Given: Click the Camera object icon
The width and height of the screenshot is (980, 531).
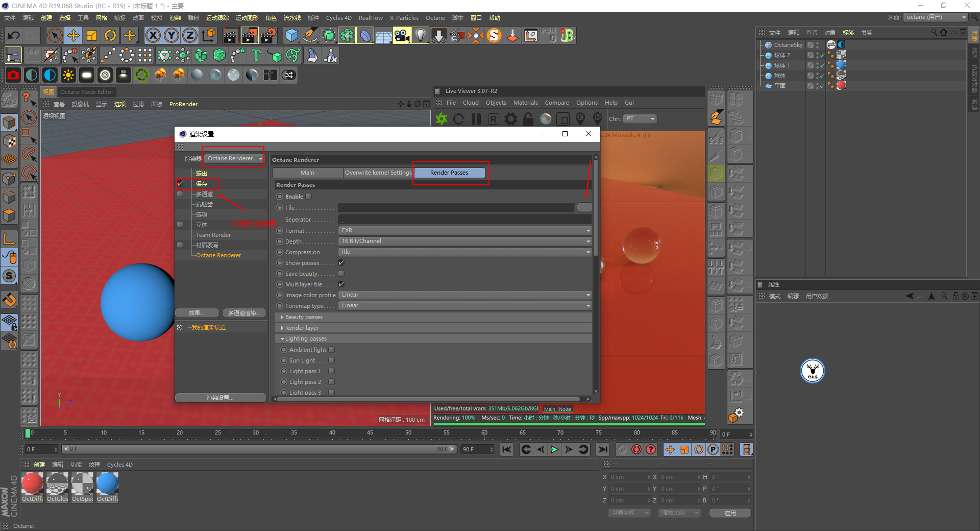Looking at the screenshot, I should (402, 35).
